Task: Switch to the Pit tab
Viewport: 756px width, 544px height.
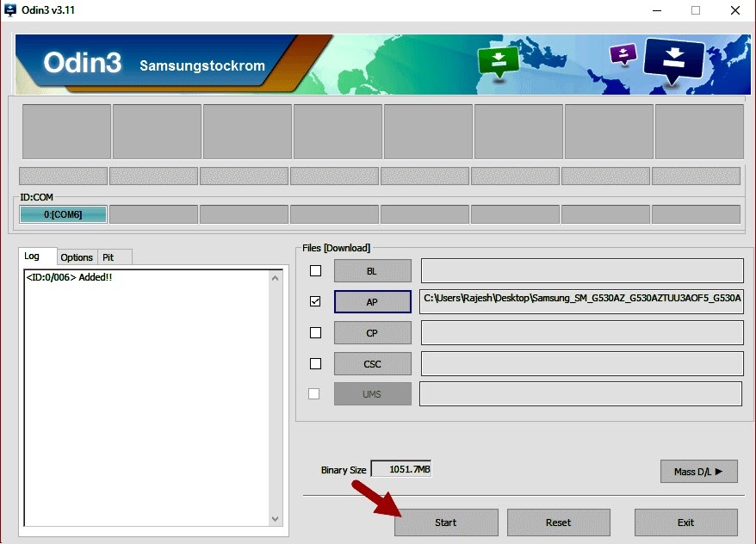Action: [114, 257]
